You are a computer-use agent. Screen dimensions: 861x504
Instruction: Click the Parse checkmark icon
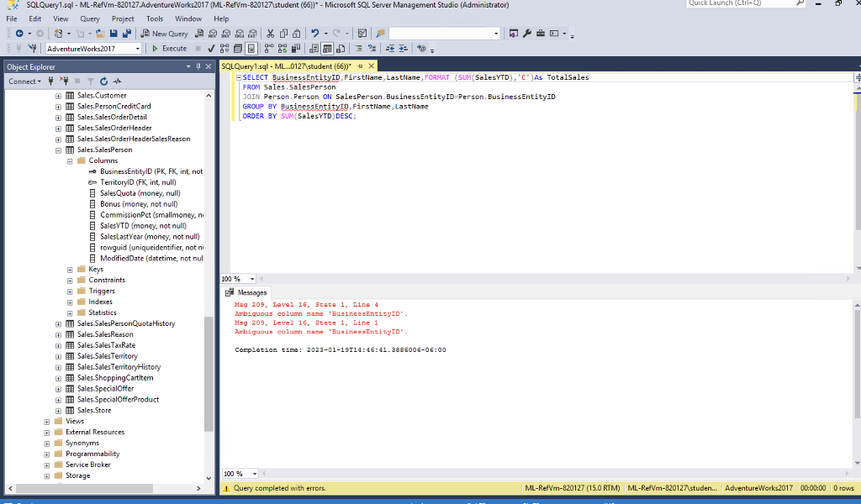[x=211, y=48]
